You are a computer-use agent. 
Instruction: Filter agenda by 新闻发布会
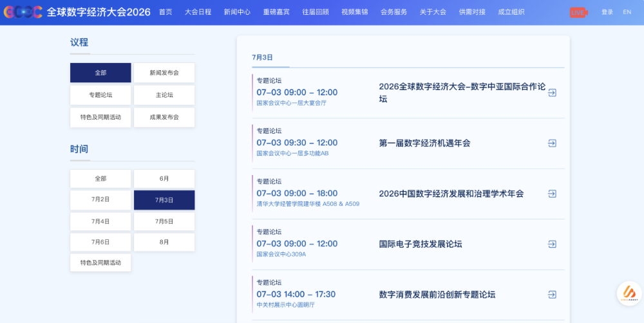(x=164, y=73)
